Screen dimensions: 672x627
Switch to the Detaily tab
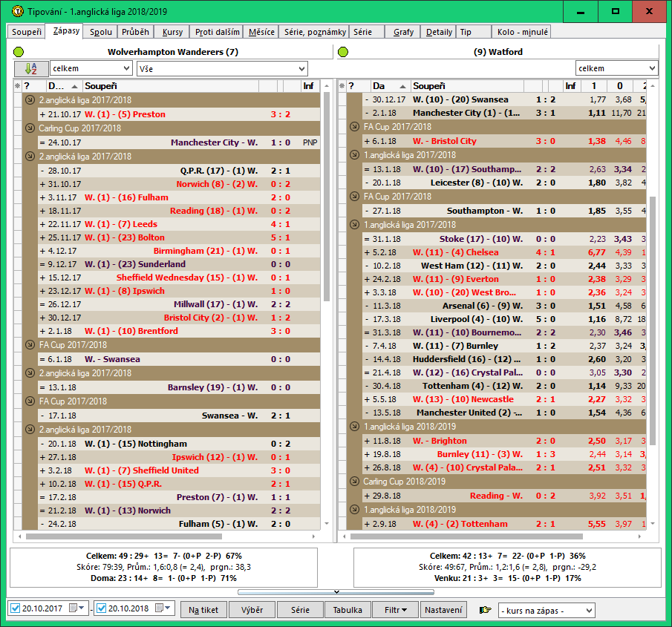pyautogui.click(x=439, y=32)
